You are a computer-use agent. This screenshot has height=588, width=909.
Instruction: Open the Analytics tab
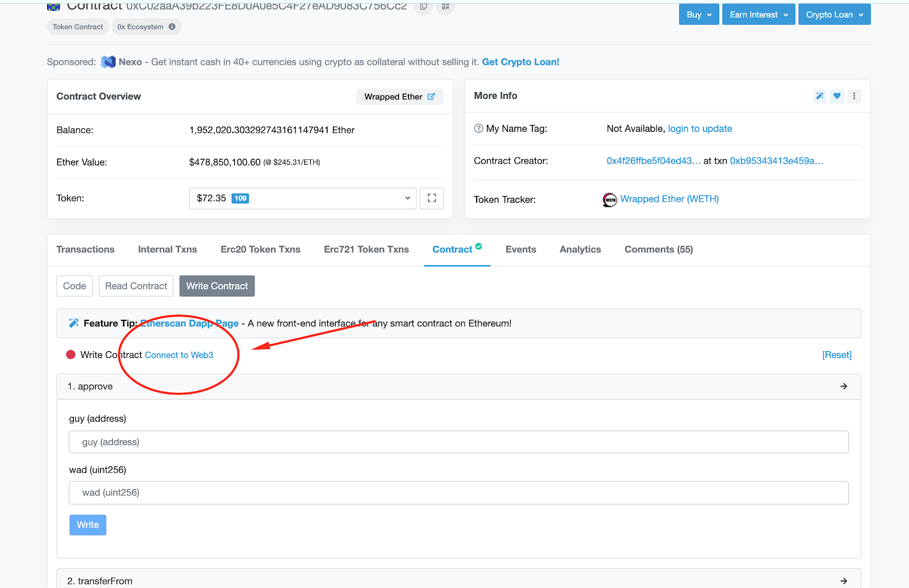coord(580,249)
